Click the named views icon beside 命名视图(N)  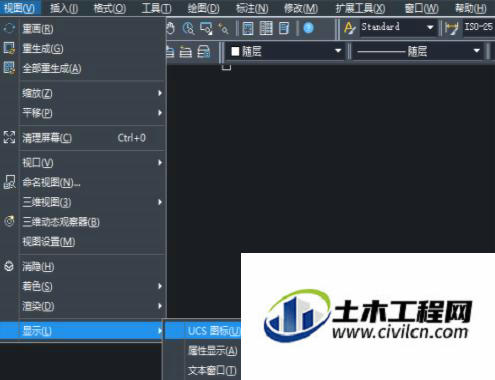coord(9,182)
